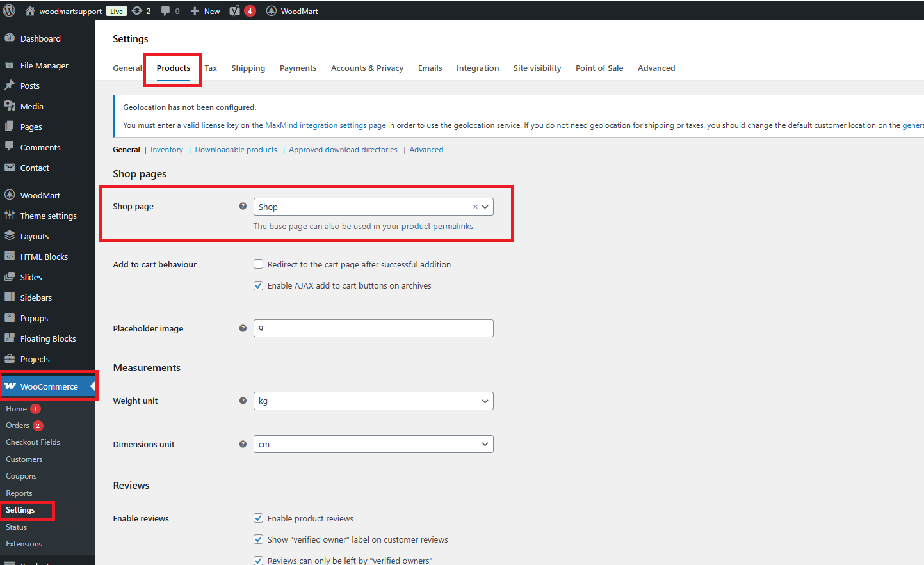The image size is (924, 565).
Task: Switch to the Tax settings tab
Action: 211,68
